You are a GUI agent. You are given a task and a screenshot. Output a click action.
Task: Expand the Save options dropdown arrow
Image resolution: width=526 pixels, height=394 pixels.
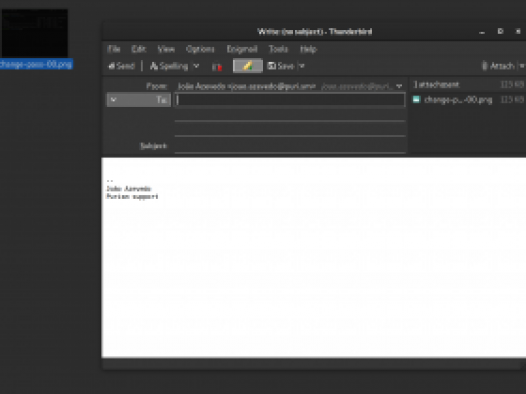tap(302, 66)
